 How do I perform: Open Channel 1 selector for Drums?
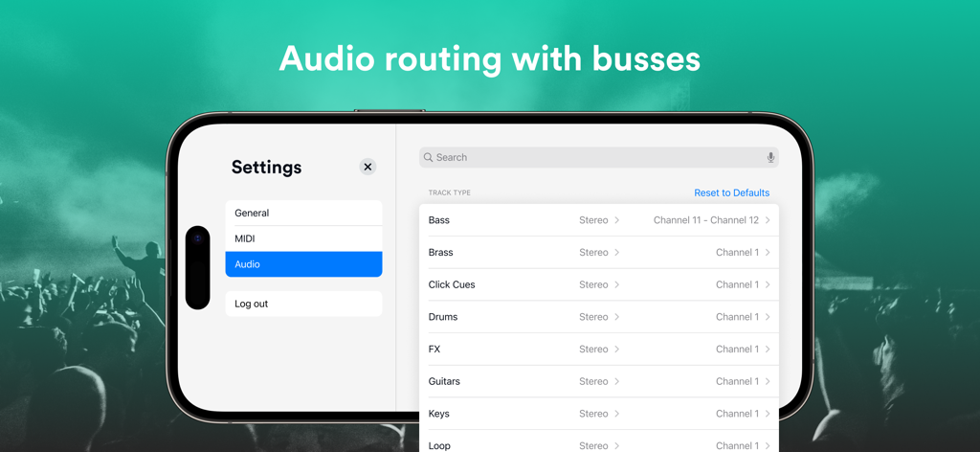tap(743, 317)
